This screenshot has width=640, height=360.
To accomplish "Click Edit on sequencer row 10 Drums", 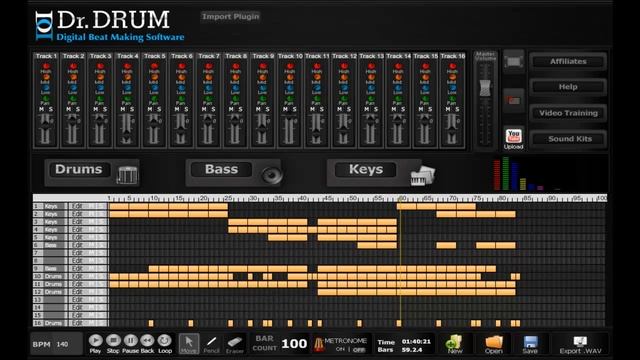I will click(x=78, y=276).
